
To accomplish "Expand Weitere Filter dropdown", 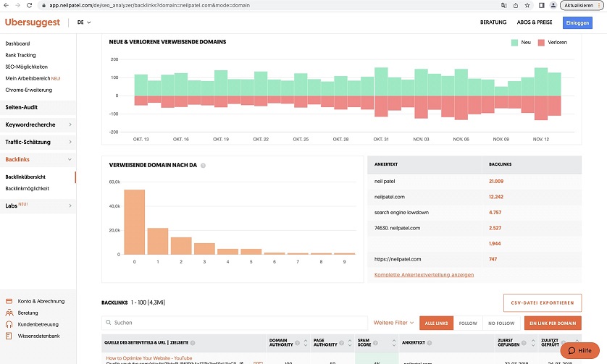I will pyautogui.click(x=394, y=323).
